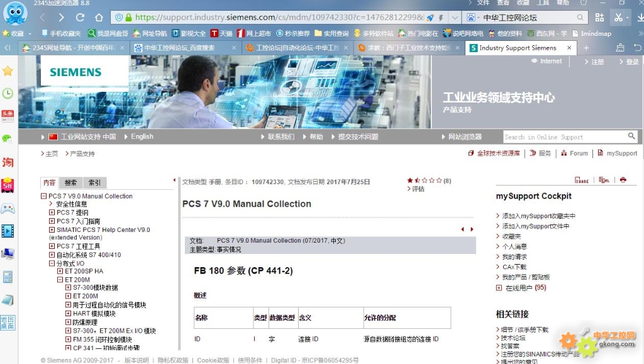Open the yellow star favorites icon in the sidebar
Image resolution: width=644 pixels, height=364 pixels.
tap(8, 70)
